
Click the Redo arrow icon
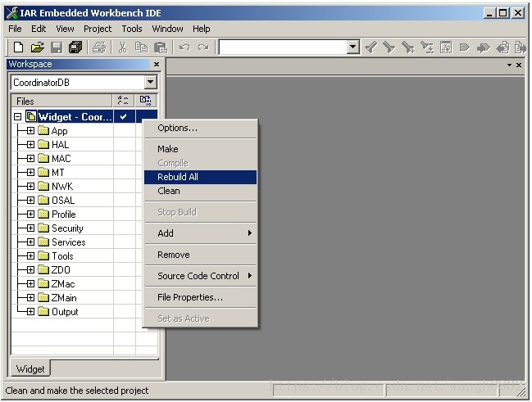pyautogui.click(x=203, y=47)
